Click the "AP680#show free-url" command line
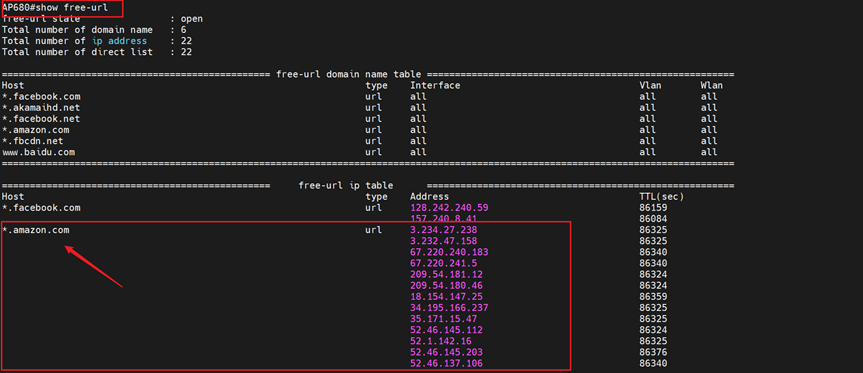 (x=54, y=8)
